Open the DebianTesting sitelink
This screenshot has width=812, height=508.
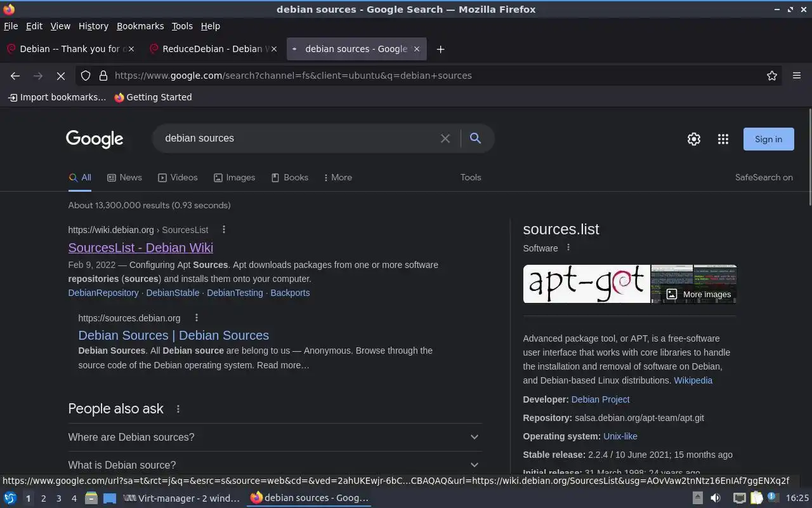click(x=235, y=293)
